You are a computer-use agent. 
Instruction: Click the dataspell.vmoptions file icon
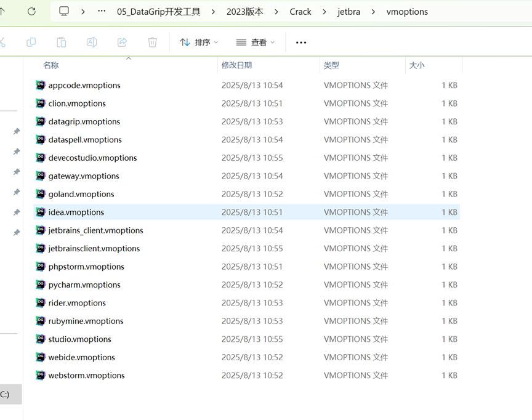[41, 139]
